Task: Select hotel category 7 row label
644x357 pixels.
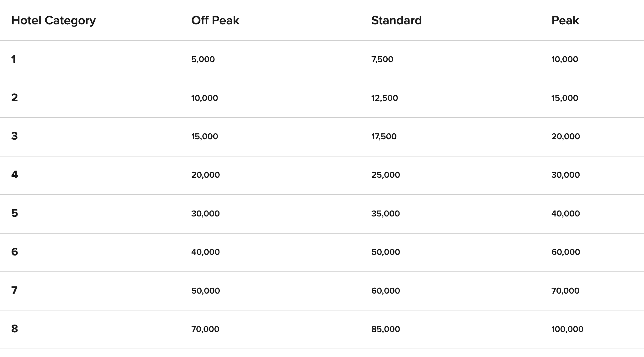Action: pyautogui.click(x=14, y=290)
